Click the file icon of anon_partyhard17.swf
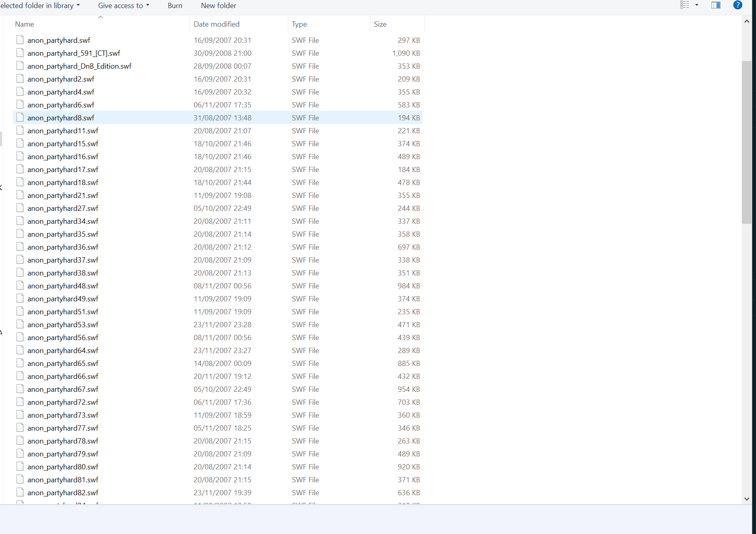This screenshot has width=756, height=534. click(x=20, y=169)
